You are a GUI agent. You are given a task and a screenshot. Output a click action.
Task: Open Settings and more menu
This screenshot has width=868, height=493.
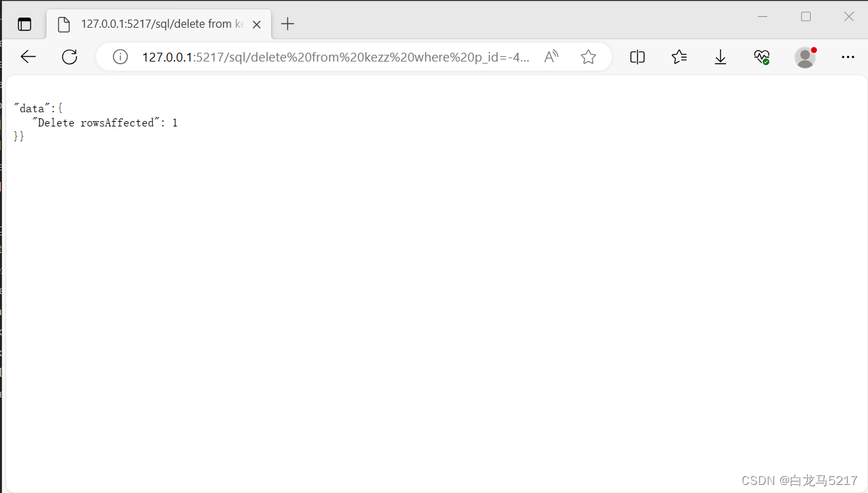pos(848,57)
